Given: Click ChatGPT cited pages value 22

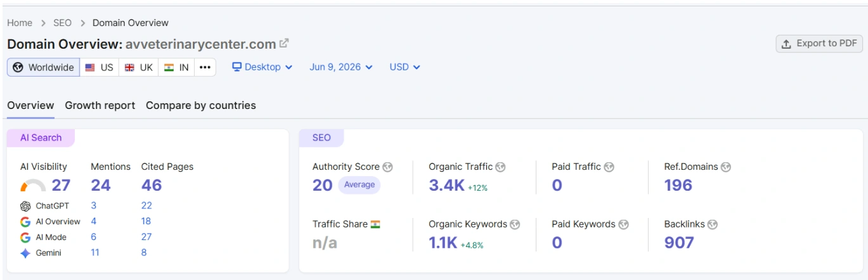Looking at the screenshot, I should [x=146, y=206].
